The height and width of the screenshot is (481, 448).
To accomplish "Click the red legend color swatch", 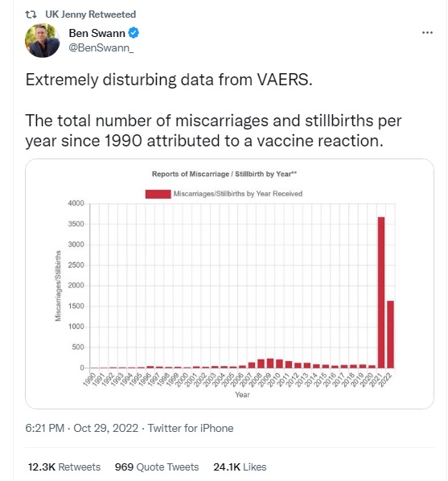I will click(158, 194).
